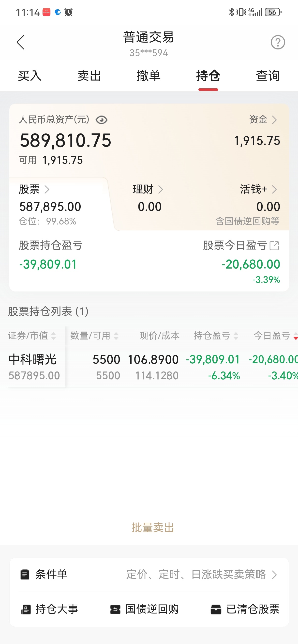Switch to the 查询 tab

268,76
